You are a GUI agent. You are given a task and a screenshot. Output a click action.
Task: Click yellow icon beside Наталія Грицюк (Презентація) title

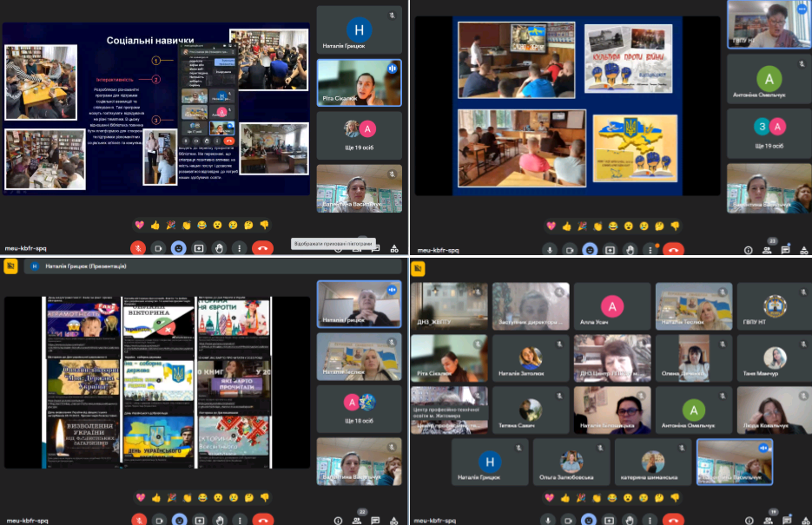[11, 267]
